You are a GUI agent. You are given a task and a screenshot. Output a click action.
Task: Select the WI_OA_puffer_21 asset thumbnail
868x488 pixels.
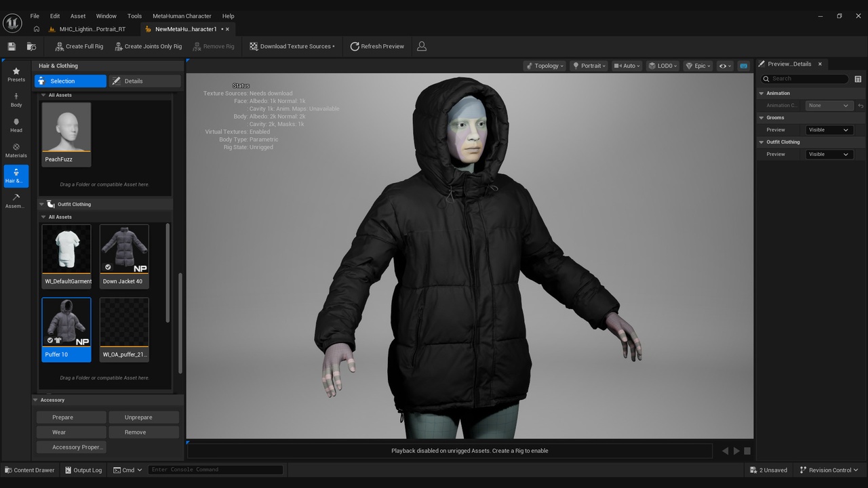click(124, 329)
